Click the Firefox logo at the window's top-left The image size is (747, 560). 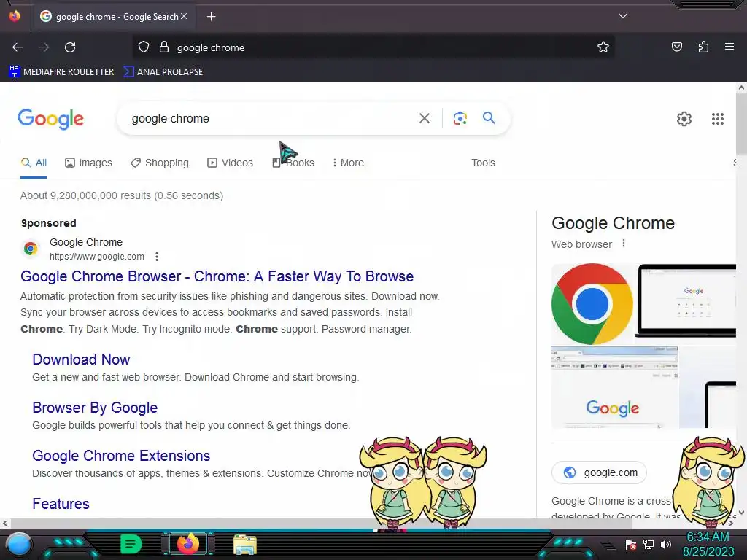point(15,16)
